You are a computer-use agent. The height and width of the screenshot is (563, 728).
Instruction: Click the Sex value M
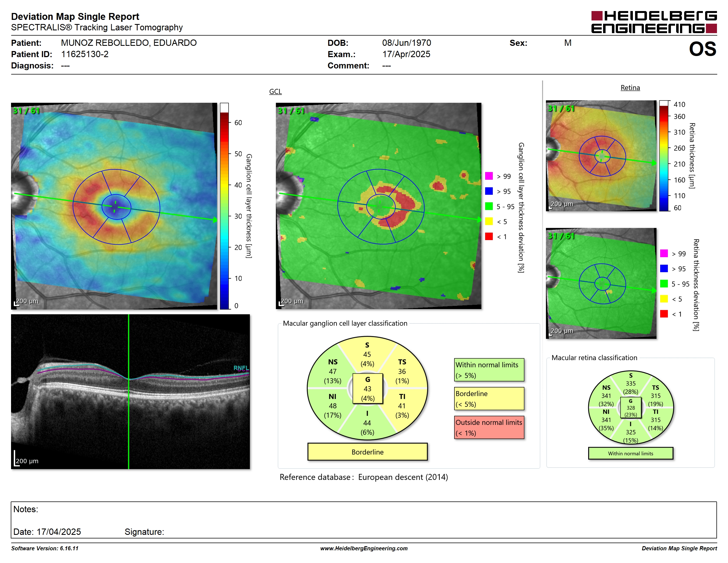pos(568,43)
